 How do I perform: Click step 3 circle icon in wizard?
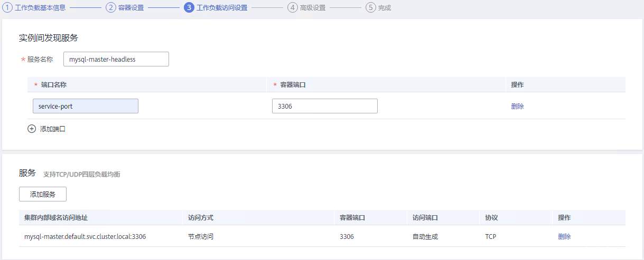[189, 8]
